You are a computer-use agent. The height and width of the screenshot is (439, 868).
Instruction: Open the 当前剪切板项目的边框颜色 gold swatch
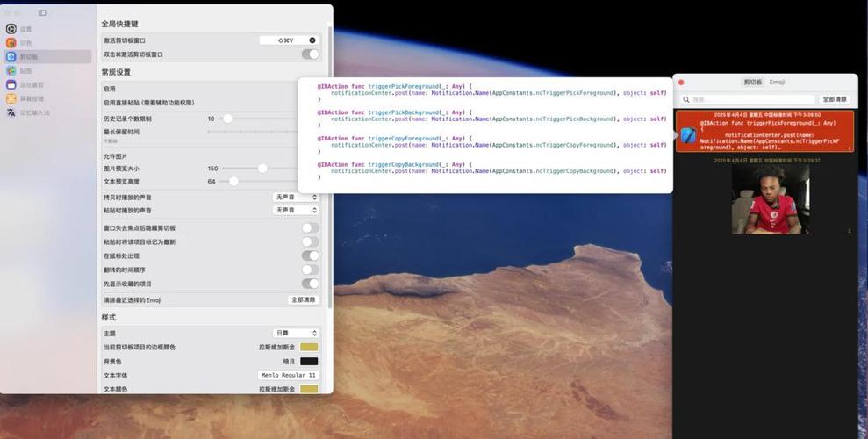pos(309,347)
